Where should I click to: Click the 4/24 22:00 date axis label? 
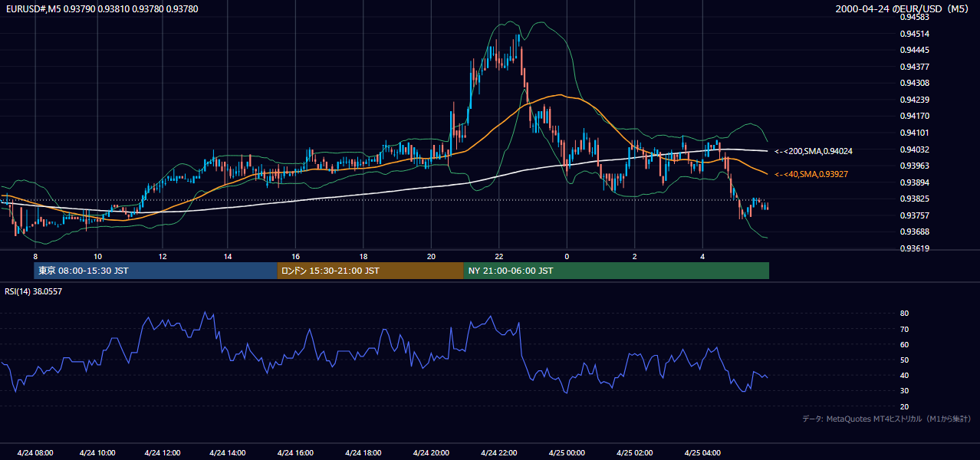499,453
